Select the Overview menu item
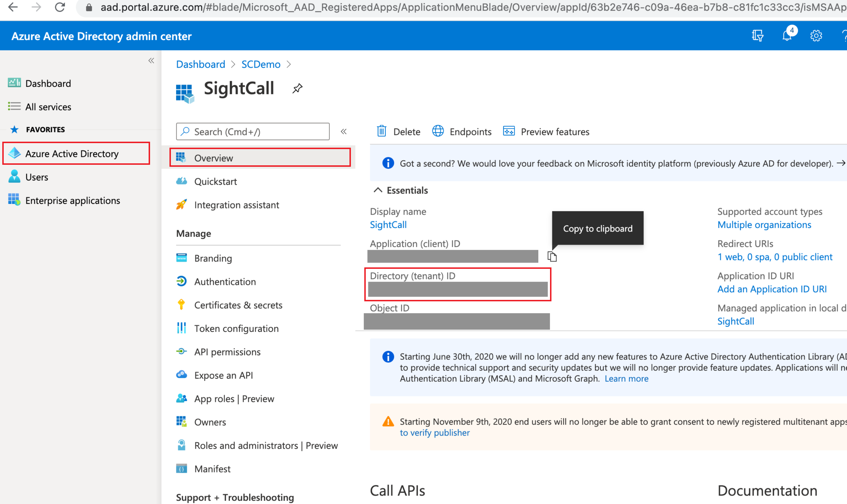 tap(260, 158)
